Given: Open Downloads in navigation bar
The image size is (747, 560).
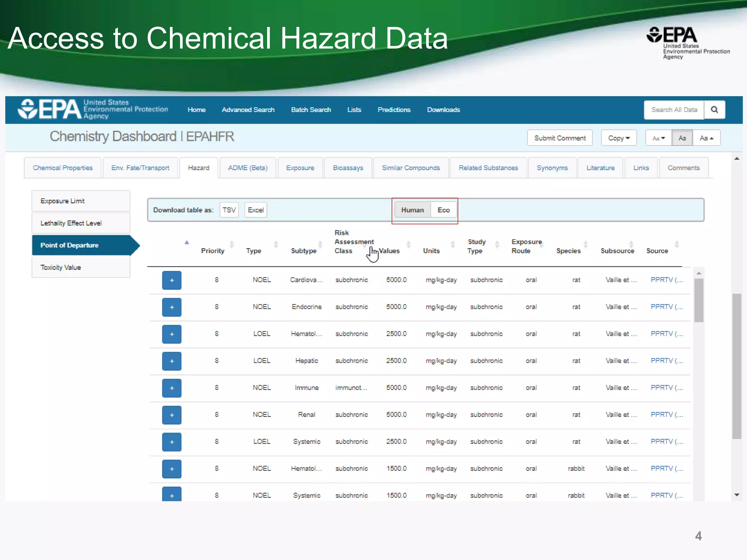Looking at the screenshot, I should point(444,110).
